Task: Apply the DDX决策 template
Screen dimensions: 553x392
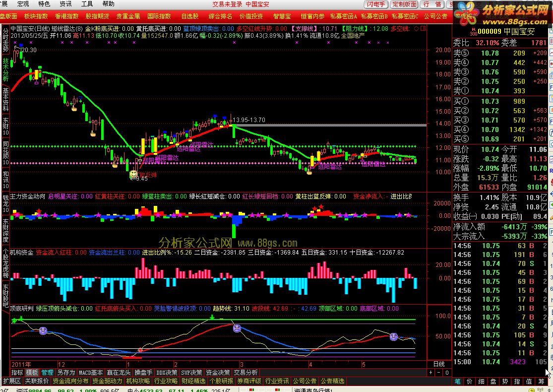Action: [x=167, y=373]
